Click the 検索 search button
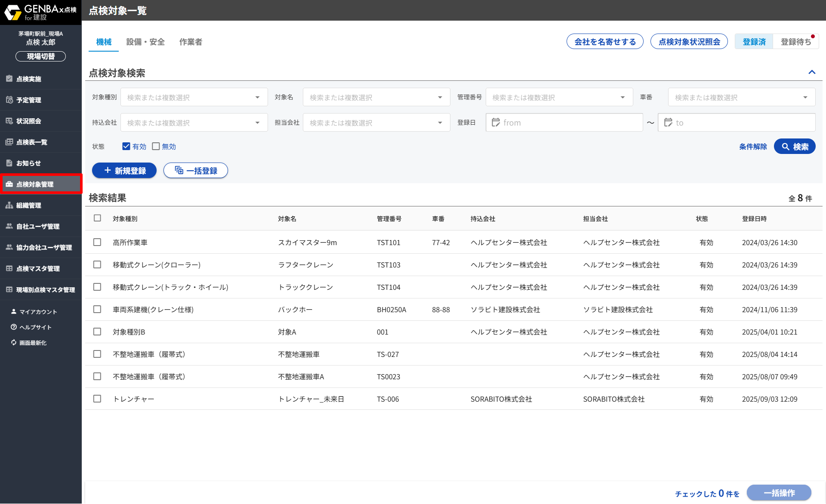 point(795,147)
